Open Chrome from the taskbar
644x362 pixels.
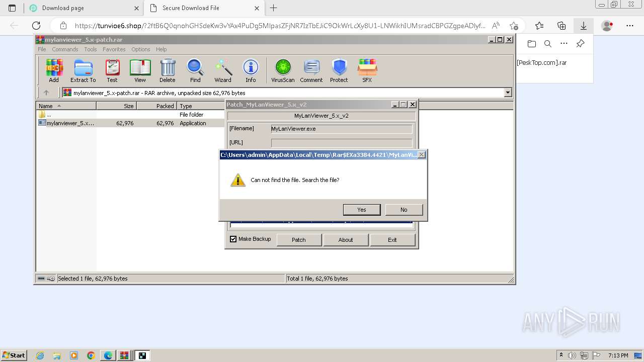point(91,355)
